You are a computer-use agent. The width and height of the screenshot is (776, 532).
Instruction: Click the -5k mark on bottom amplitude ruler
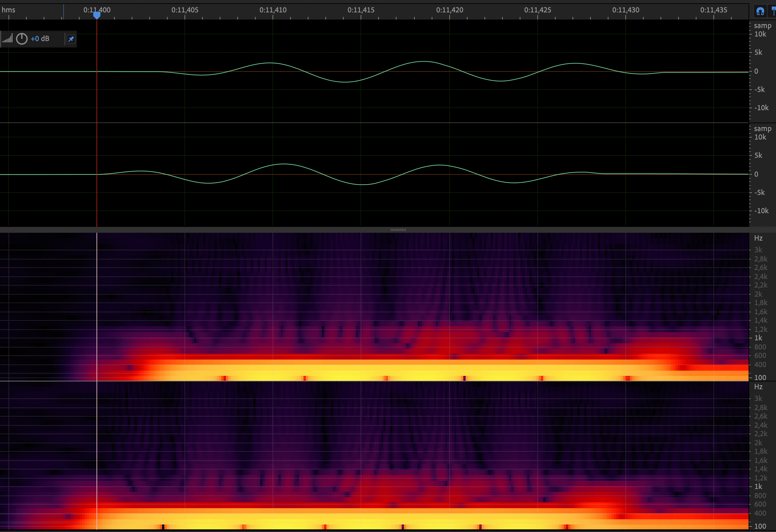pos(759,192)
